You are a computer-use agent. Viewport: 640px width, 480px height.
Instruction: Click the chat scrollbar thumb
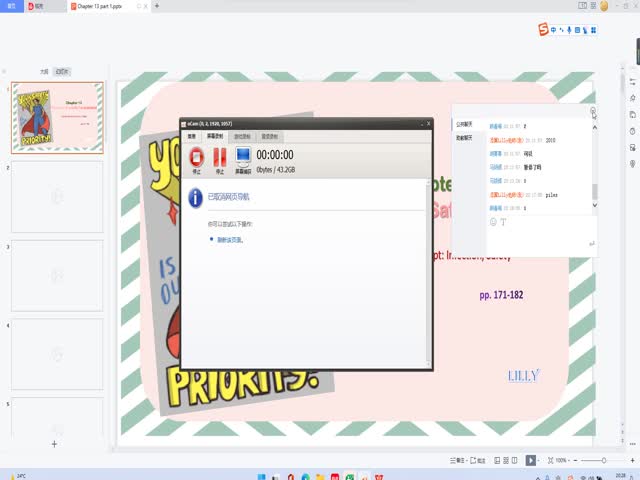pyautogui.click(x=595, y=191)
